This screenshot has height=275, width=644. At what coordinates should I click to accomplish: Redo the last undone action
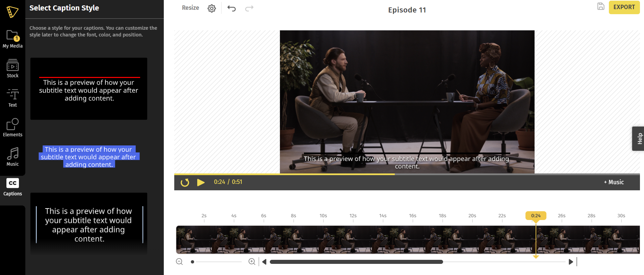[x=249, y=8]
